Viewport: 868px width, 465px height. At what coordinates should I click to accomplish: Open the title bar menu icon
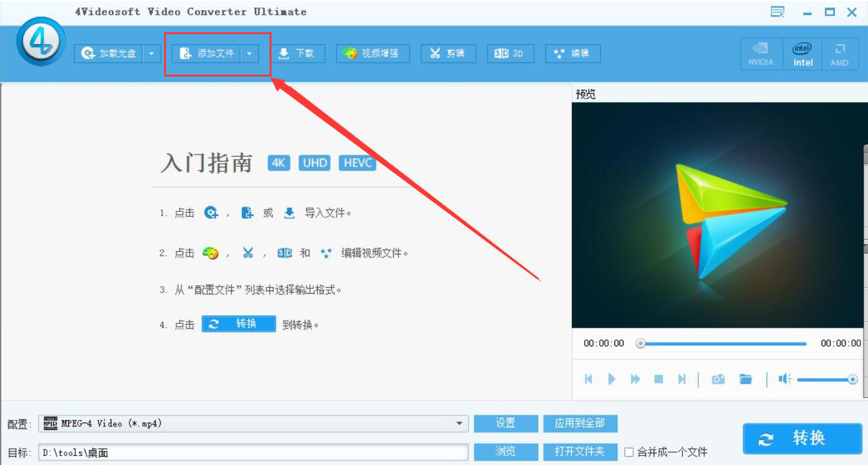click(778, 12)
